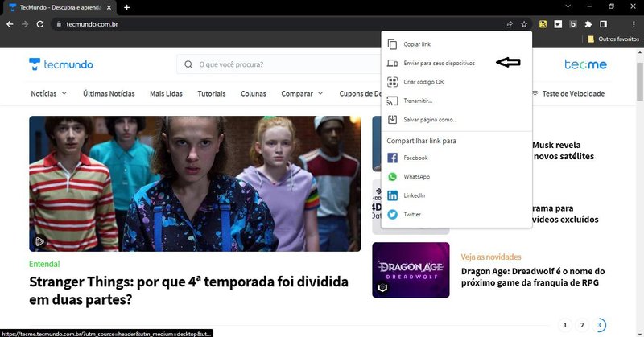Viewport: 644px width, 337px height.
Task: Click the browser forward arrow
Action: point(25,24)
